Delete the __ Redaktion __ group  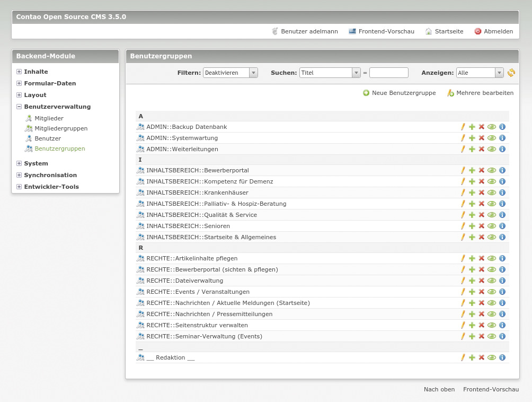click(482, 357)
